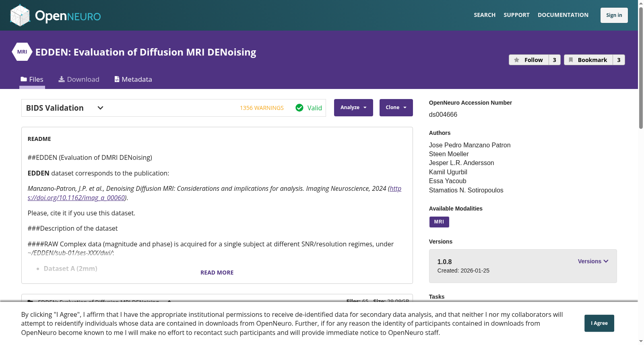Click the Sign in button
Image resolution: width=644 pixels, height=345 pixels.
(614, 15)
